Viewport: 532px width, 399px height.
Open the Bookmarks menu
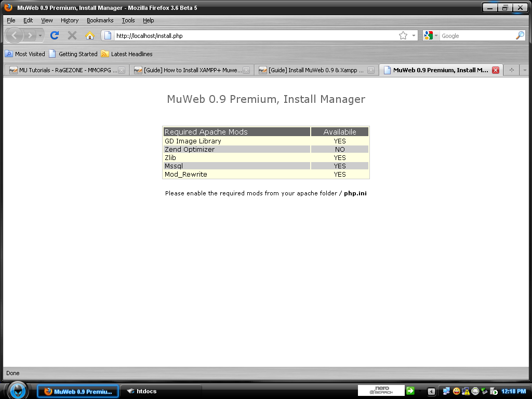tap(100, 20)
